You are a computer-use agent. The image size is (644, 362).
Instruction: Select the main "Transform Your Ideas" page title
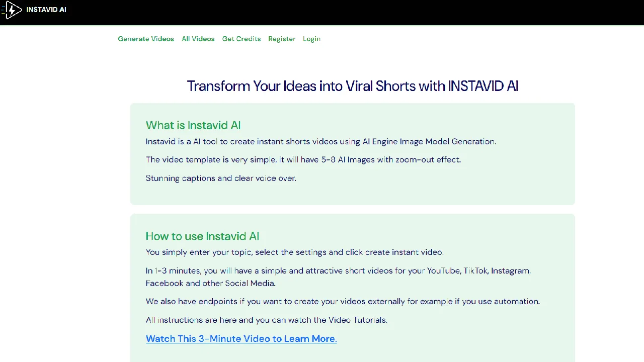pyautogui.click(x=352, y=86)
